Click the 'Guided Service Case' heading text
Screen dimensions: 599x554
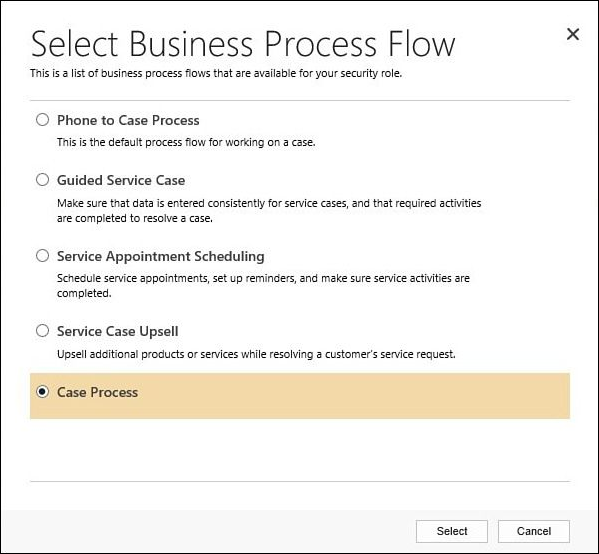tap(121, 180)
